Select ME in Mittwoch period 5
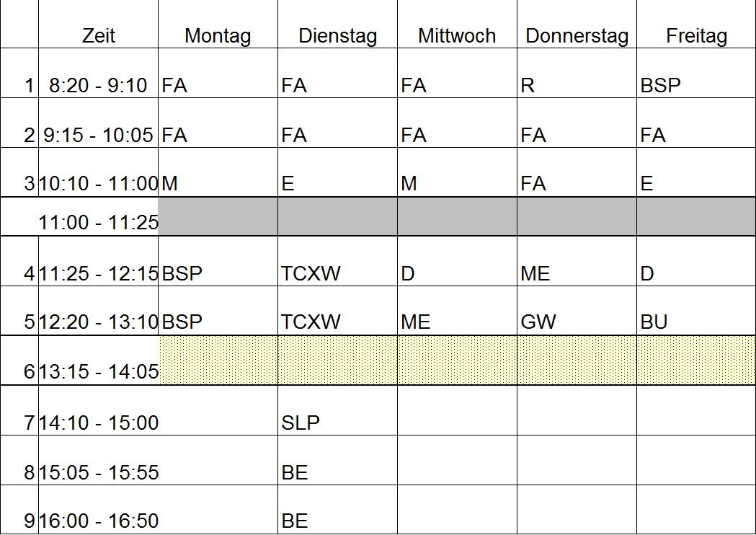 457,311
